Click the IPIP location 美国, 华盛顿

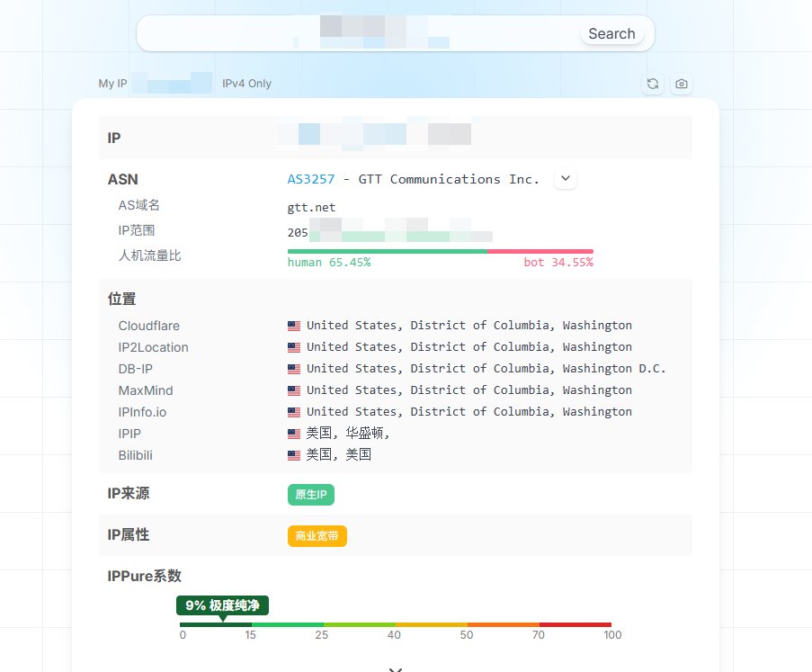click(347, 433)
